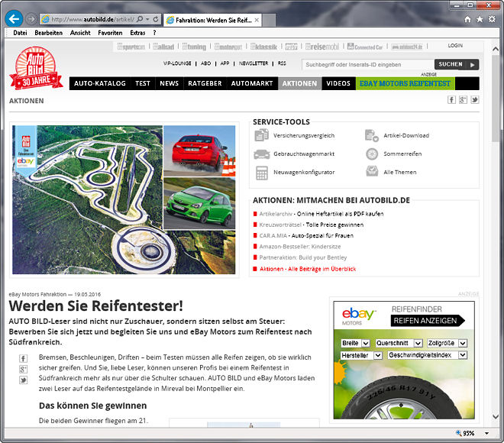Go to AUTOMARKT navigation tab
The image size is (504, 443).
(252, 83)
